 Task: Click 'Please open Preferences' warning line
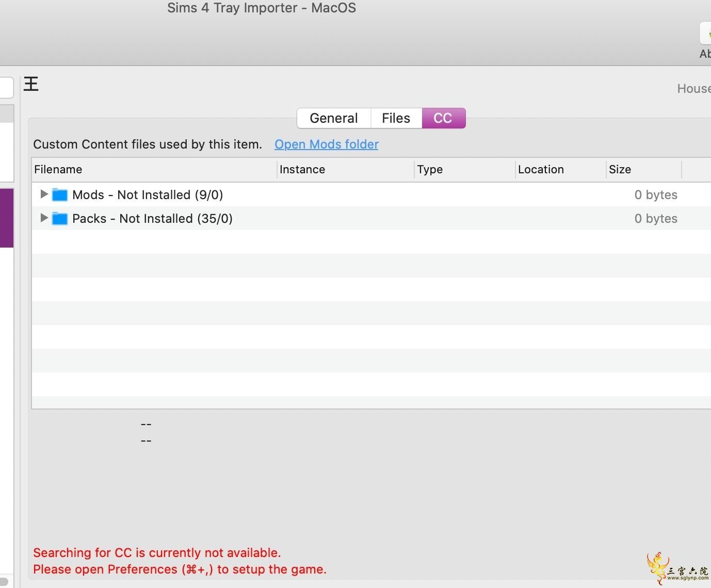(x=180, y=569)
